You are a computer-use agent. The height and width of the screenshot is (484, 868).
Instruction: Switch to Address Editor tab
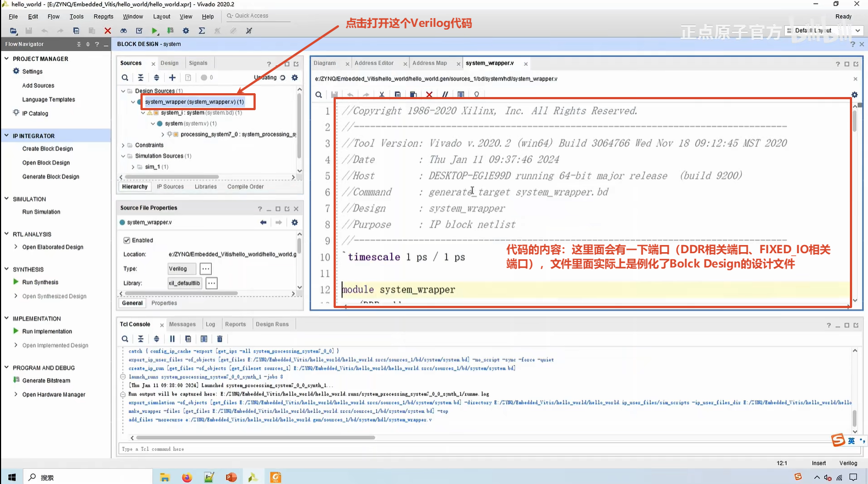[374, 63]
